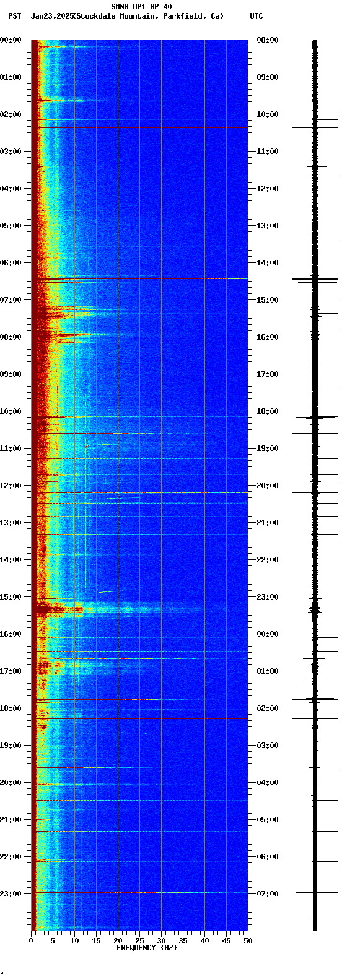Click the PST time label "12:00"

tap(11, 485)
